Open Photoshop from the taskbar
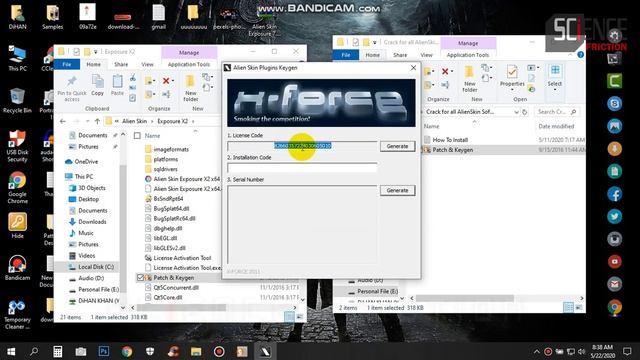The height and width of the screenshot is (360, 640). pyautogui.click(x=104, y=351)
